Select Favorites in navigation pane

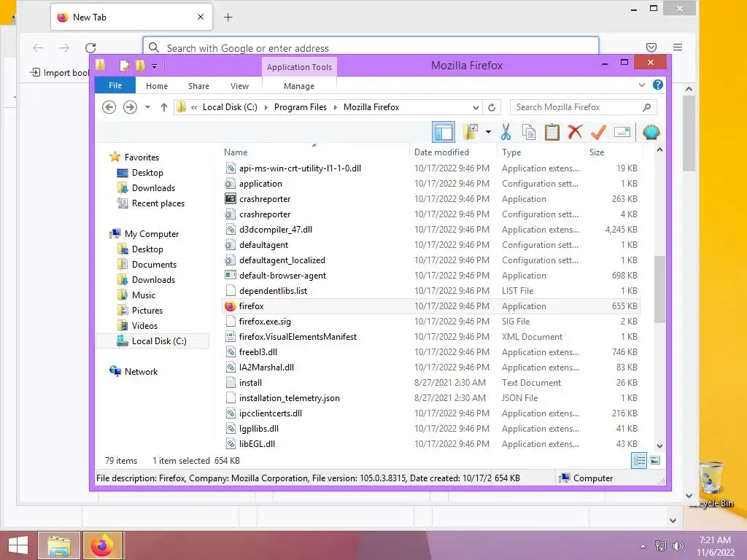pos(142,157)
